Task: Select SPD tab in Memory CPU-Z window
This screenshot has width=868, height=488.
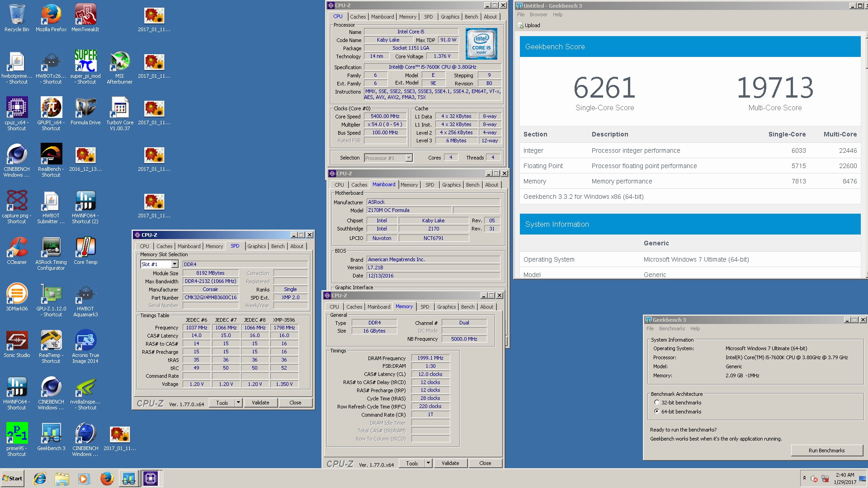Action: [x=425, y=307]
